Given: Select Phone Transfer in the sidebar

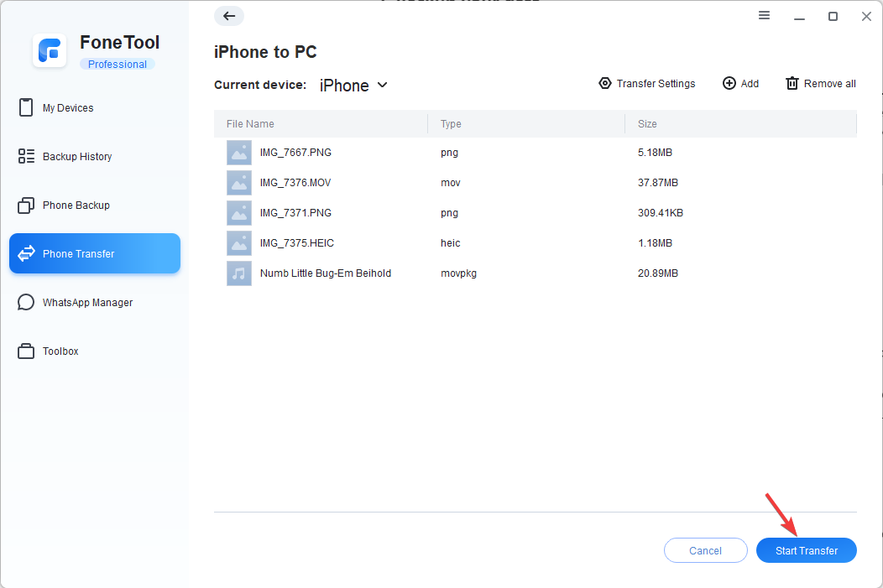Looking at the screenshot, I should [x=95, y=254].
